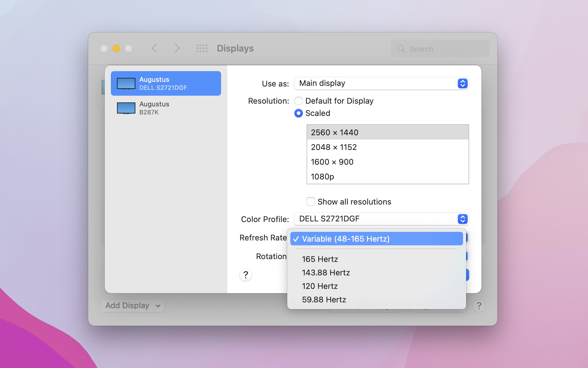Open the show all settings grid icon

[202, 48]
